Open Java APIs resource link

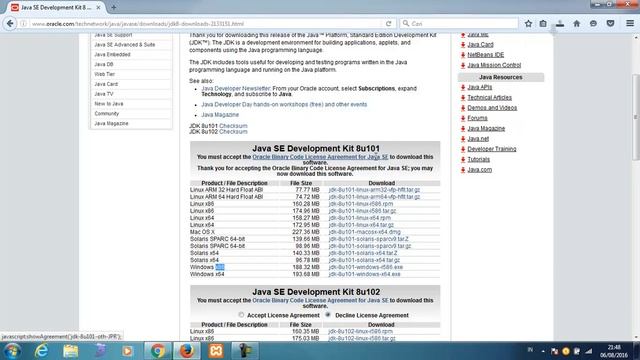pyautogui.click(x=480, y=87)
